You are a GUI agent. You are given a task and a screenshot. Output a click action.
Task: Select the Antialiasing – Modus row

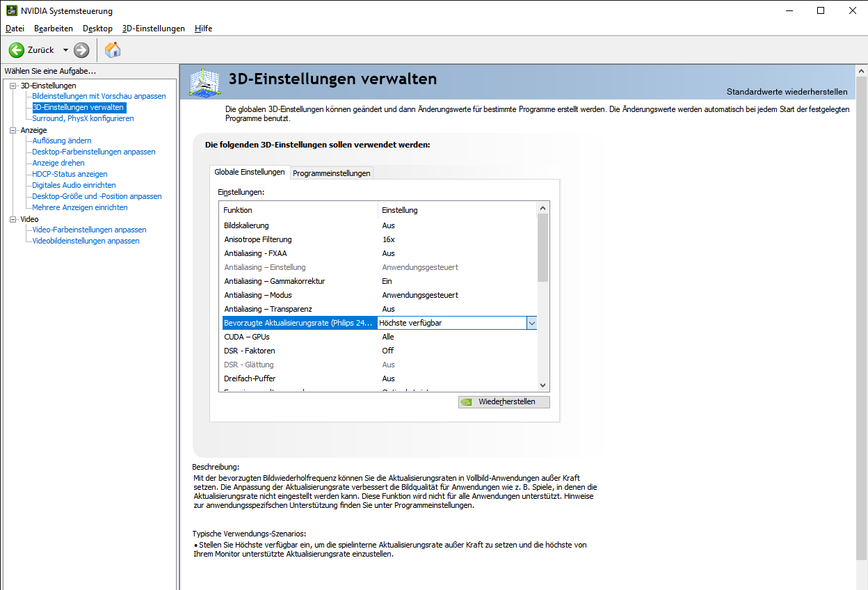coord(380,295)
